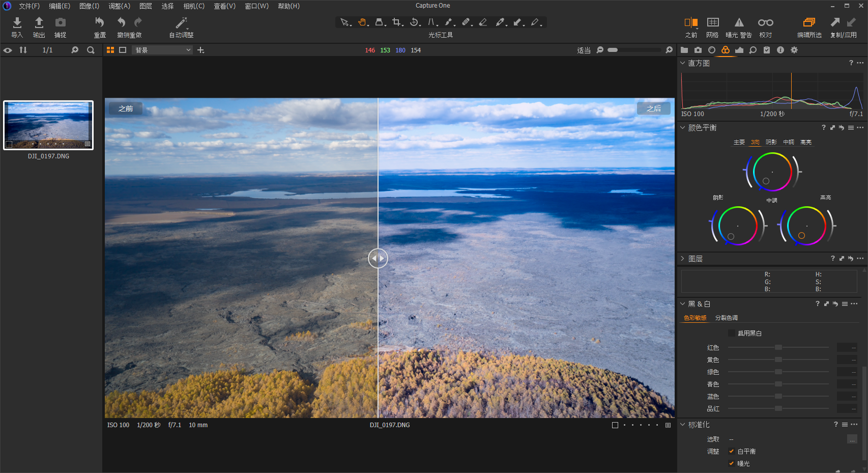Uncheck the 白平衡 checkbox
Viewport: 868px width, 473px height.
(x=732, y=451)
